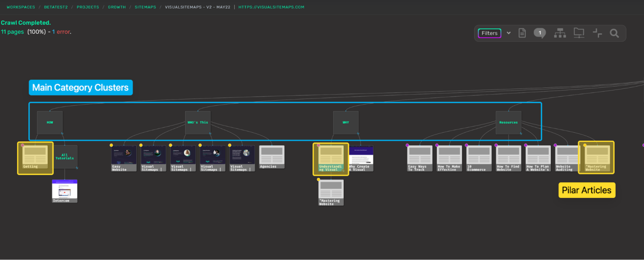The width and height of the screenshot is (644, 260).
Task: Open the search tool in the toolbar
Action: [614, 33]
